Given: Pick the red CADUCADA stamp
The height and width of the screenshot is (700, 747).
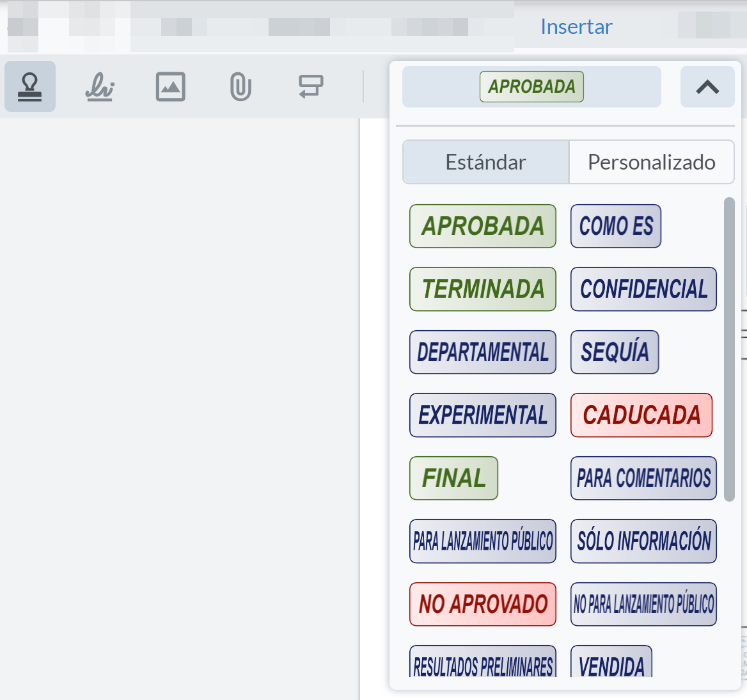Looking at the screenshot, I should [641, 415].
